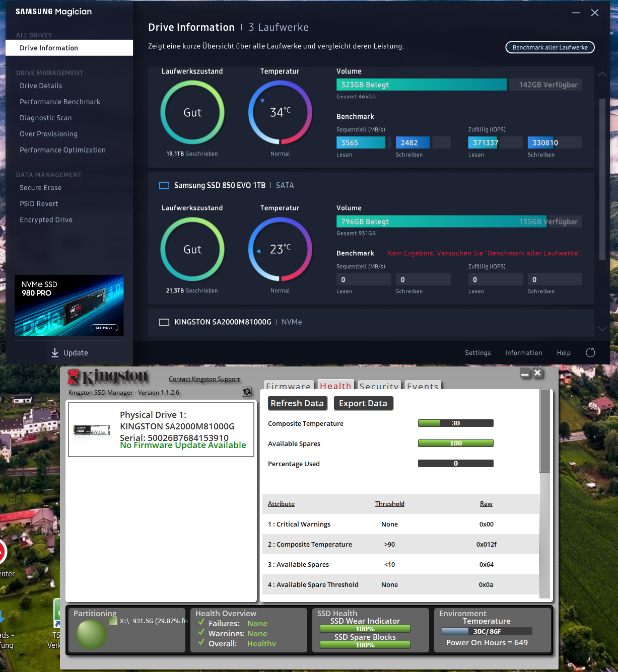
Task: Open Information in Magician footer
Action: 524,353
